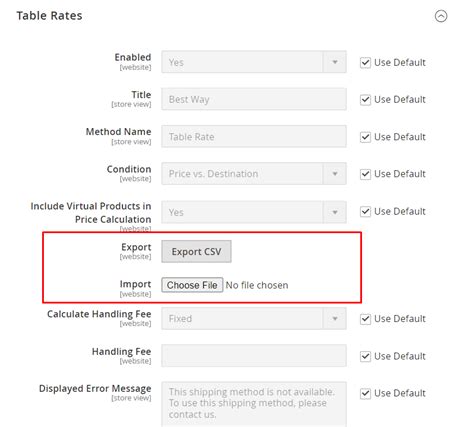This screenshot has width=474, height=427.
Task: Toggle Use Default for Method Name
Action: pyautogui.click(x=365, y=137)
